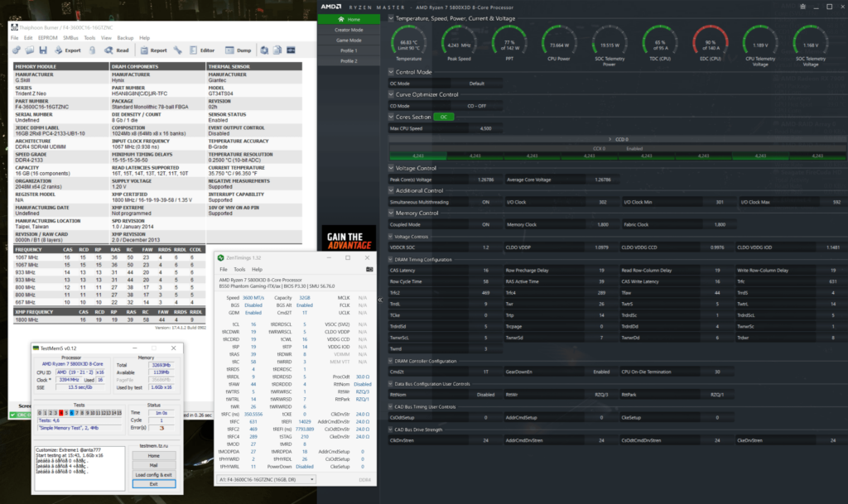The height and width of the screenshot is (504, 848).
Task: Click the open folder icon in Thaiphoon Burner
Action: tap(30, 50)
